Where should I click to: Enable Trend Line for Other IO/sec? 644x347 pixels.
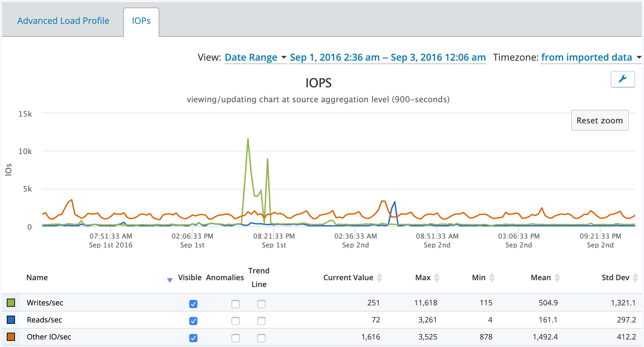point(261,338)
